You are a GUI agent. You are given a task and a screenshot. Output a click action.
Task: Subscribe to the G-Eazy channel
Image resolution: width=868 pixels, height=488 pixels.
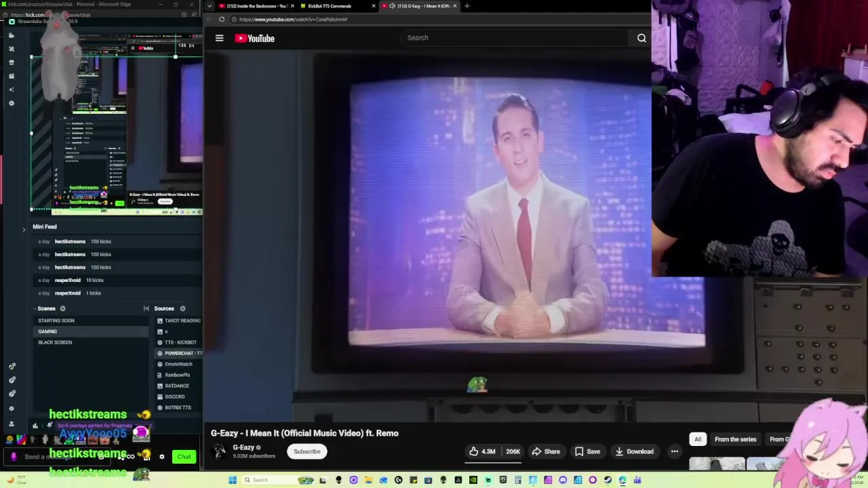point(307,451)
